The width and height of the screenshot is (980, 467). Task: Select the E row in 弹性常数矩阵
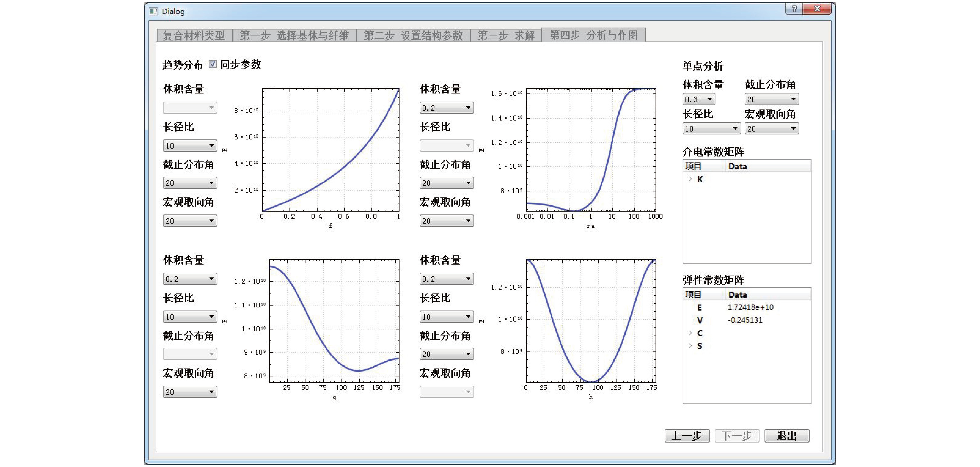[699, 307]
